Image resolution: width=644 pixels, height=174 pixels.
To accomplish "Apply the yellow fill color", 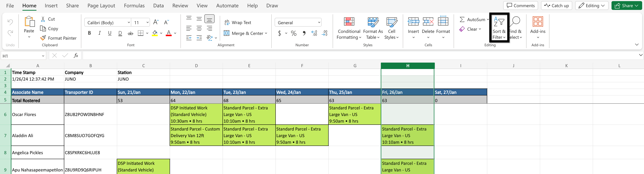I will point(155,33).
